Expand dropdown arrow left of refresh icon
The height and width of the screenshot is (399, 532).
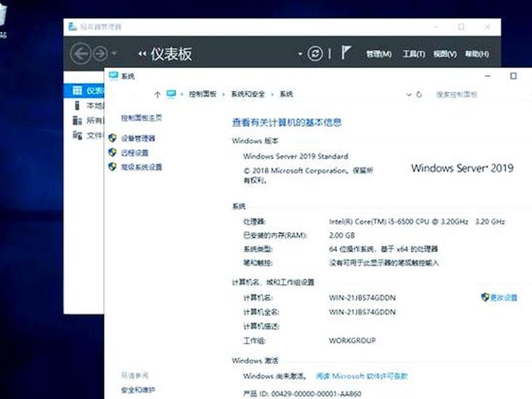coord(300,54)
